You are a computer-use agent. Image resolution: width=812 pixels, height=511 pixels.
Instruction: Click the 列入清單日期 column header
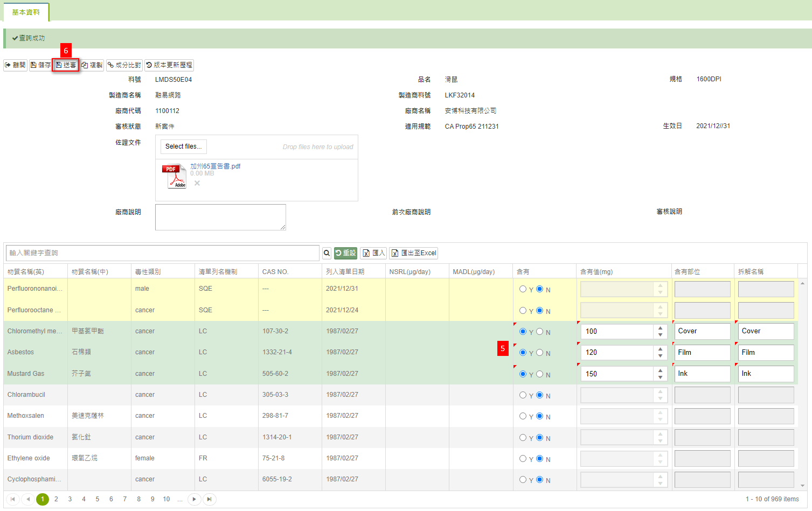[x=354, y=271]
